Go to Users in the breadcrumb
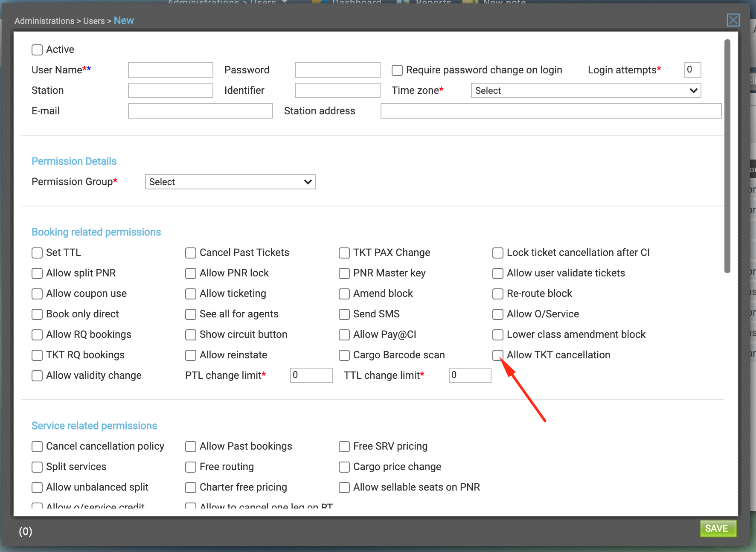This screenshot has width=756, height=552. (94, 21)
